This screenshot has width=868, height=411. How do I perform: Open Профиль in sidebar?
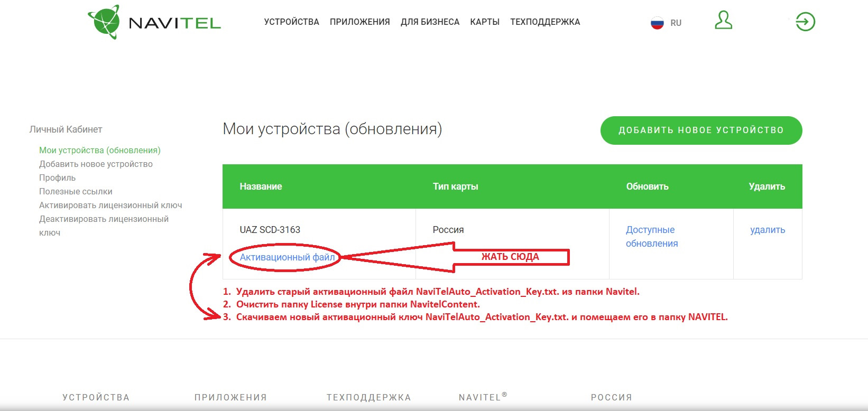point(57,178)
